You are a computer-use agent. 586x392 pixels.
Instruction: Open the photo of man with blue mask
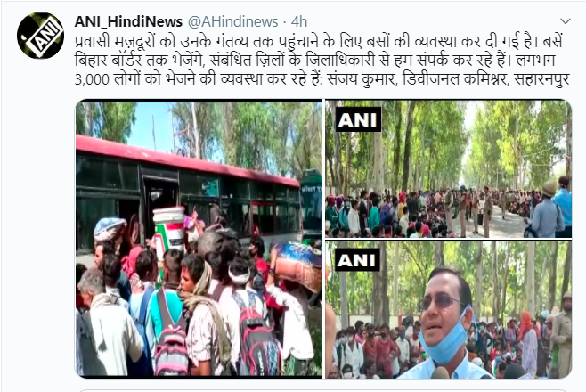click(x=448, y=309)
